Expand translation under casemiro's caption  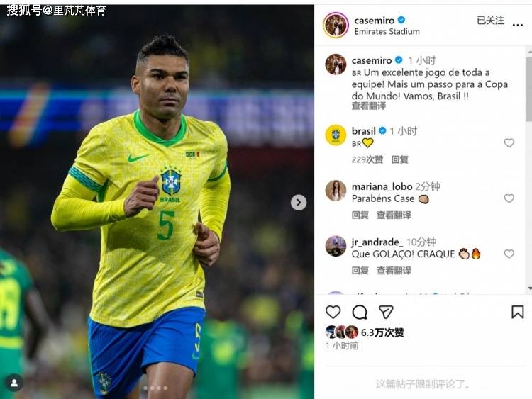tap(368, 106)
